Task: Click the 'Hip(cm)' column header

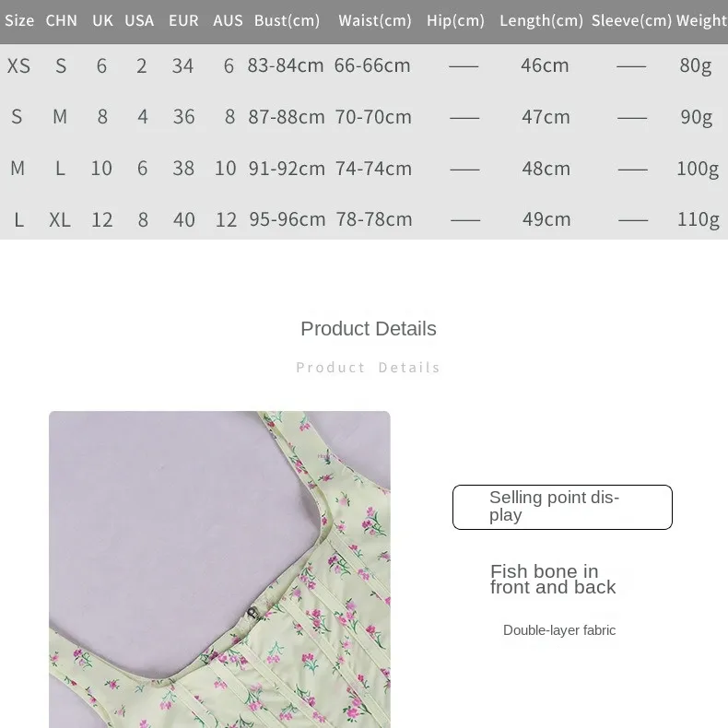Action: tap(455, 20)
